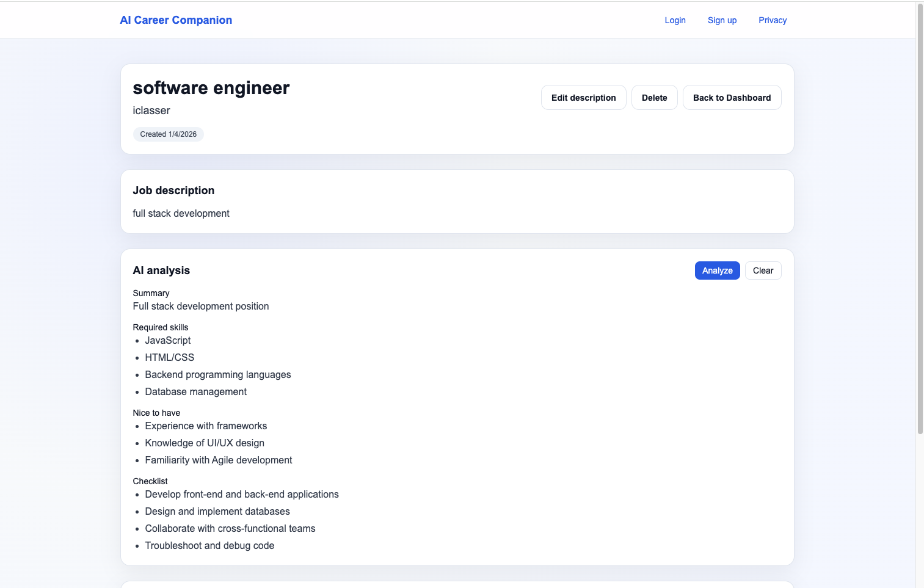Click the Job description heading
The height and width of the screenshot is (588, 924).
173,190
